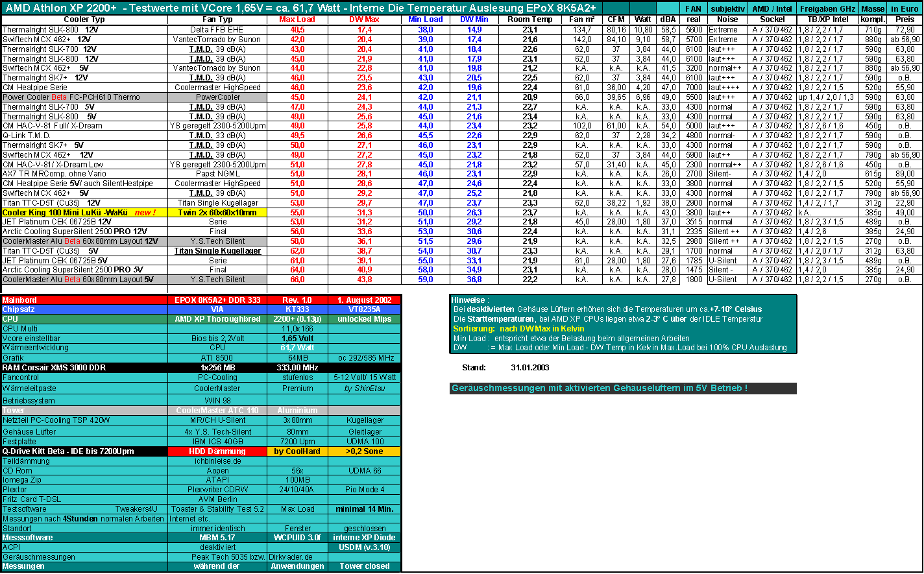Click the 'CFM' column header

pyautogui.click(x=615, y=20)
